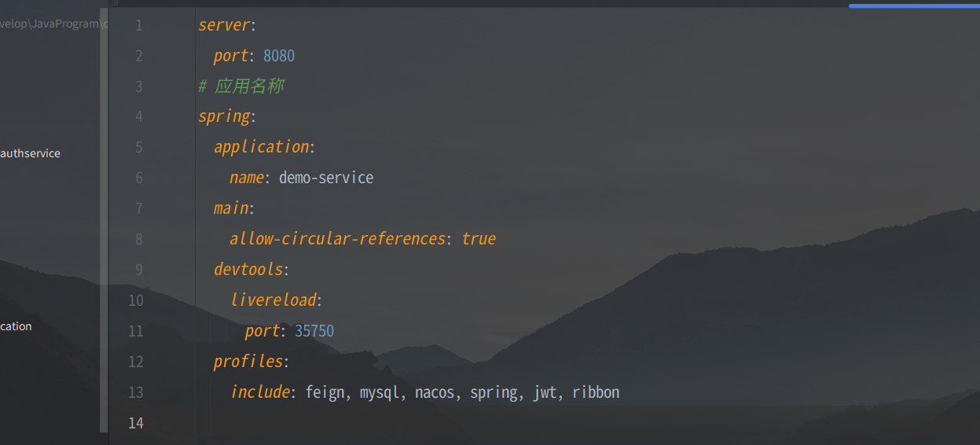This screenshot has height=445, width=980.
Task: Click the 'application' key on line 5
Action: [262, 147]
